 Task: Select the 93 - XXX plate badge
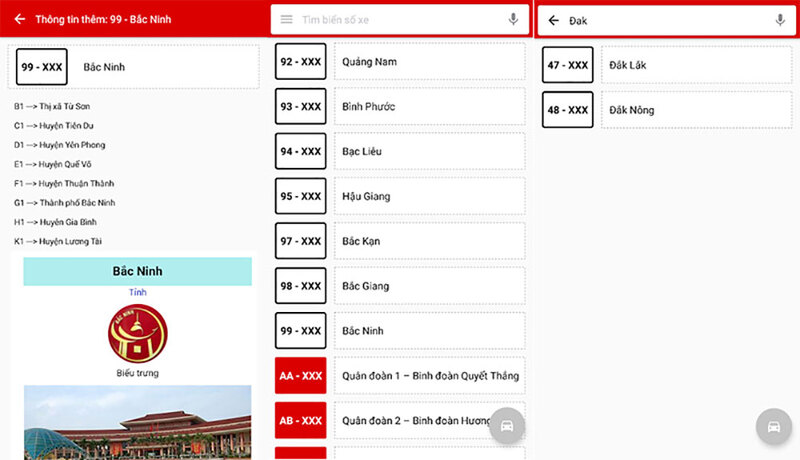click(x=301, y=106)
